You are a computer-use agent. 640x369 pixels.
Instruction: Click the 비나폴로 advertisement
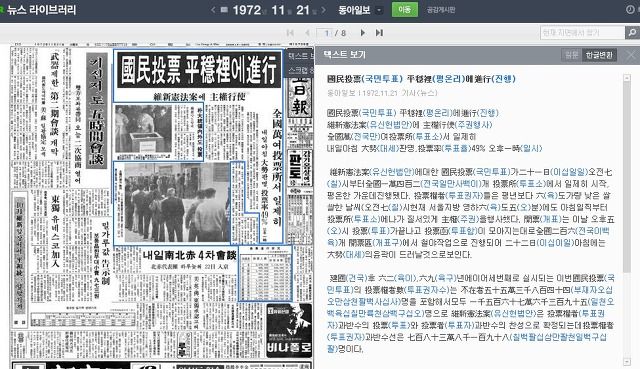[x=289, y=330]
